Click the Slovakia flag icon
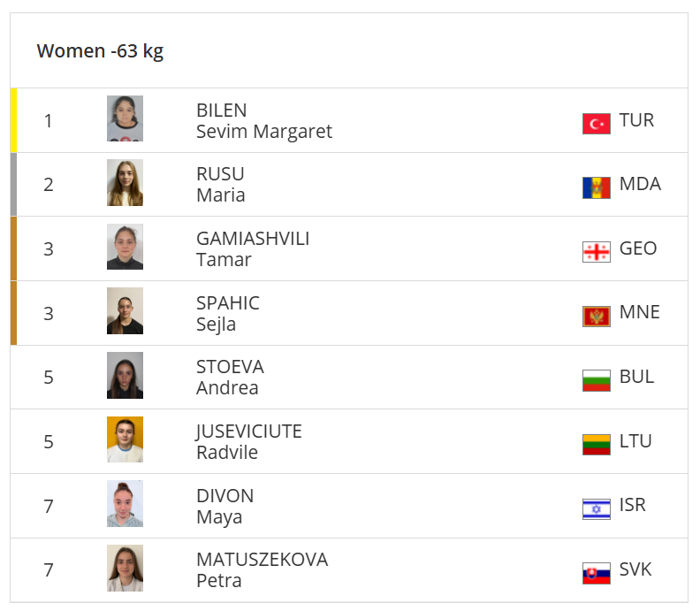Image resolution: width=700 pixels, height=611 pixels. coord(597,573)
